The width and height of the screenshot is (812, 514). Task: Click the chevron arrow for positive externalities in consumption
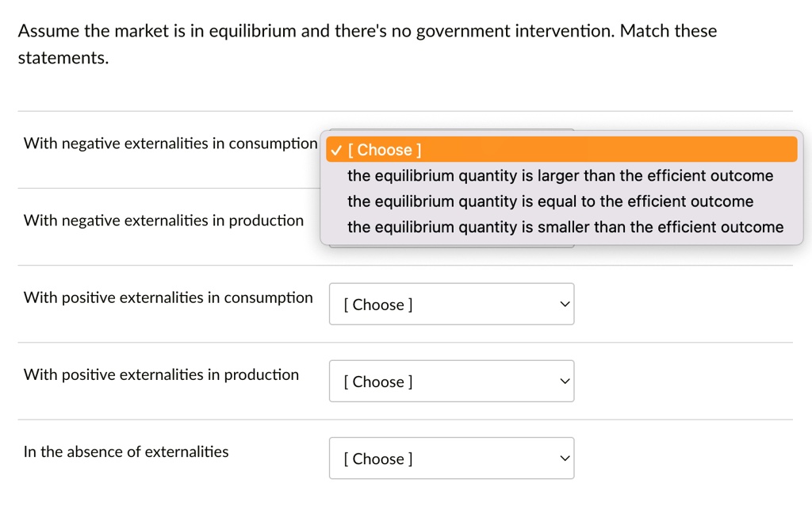coord(565,305)
